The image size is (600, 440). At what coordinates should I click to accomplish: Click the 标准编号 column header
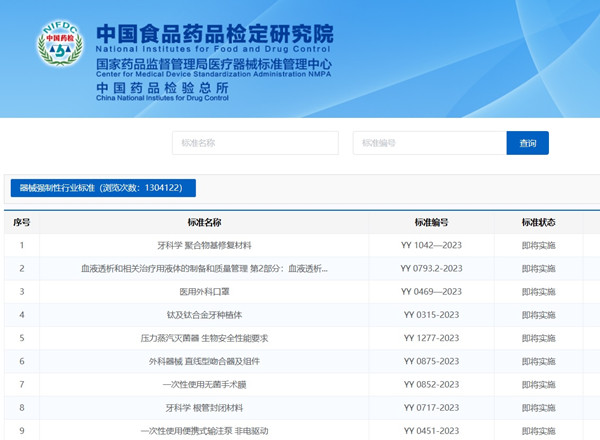coord(431,222)
